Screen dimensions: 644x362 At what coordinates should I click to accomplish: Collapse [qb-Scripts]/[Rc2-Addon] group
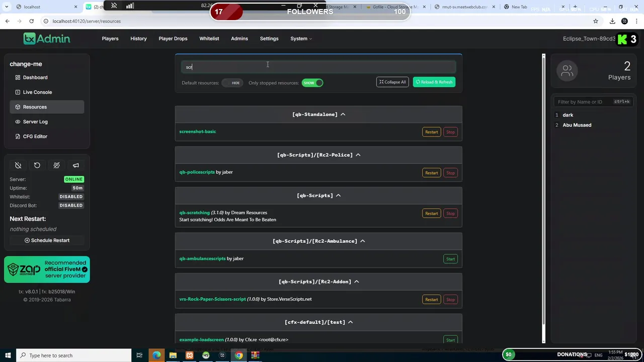click(318, 282)
